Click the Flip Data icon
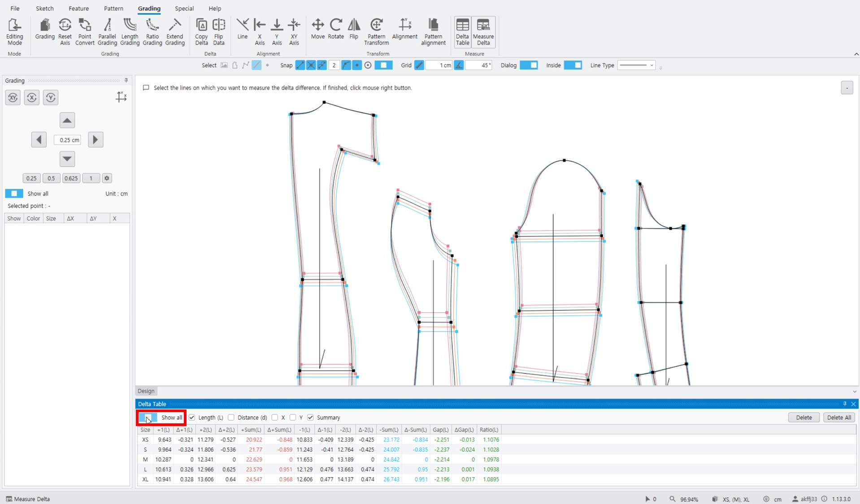 [219, 32]
